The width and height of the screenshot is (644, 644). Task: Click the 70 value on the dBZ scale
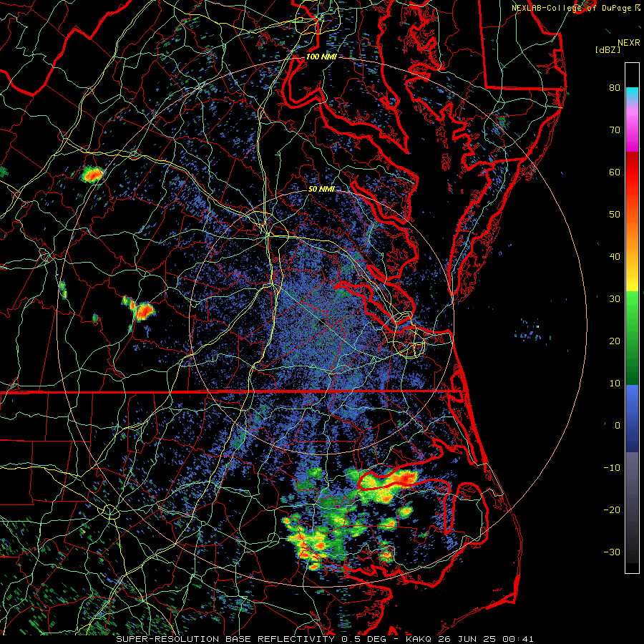(x=615, y=130)
